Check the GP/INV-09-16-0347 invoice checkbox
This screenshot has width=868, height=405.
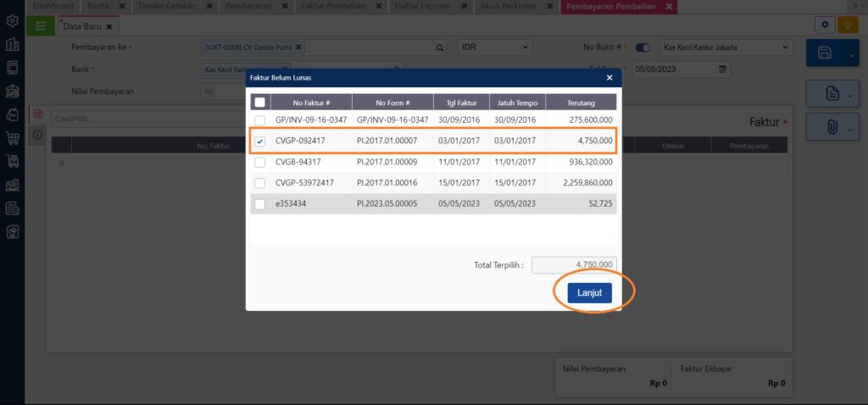pos(259,120)
